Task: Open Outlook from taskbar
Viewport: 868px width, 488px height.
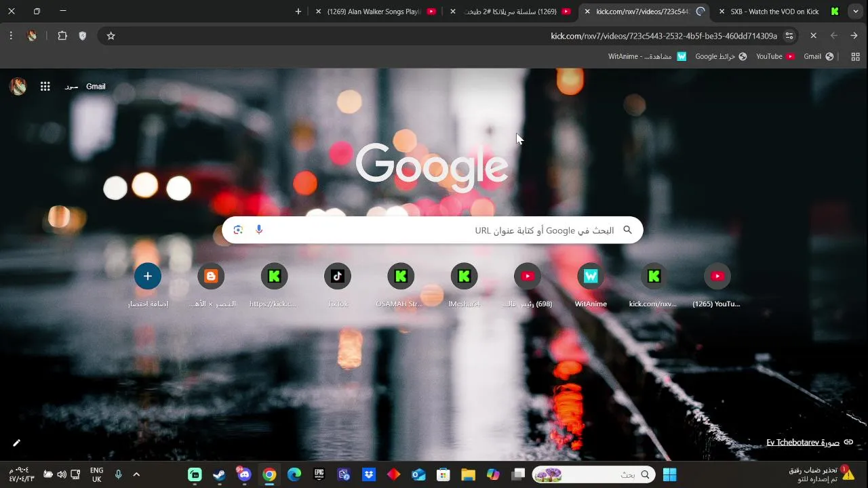Action: point(418,474)
